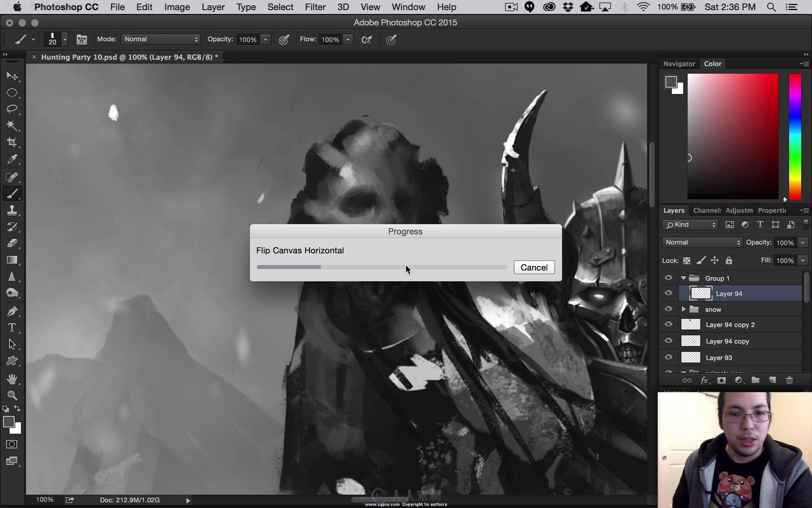This screenshot has height=508, width=812.
Task: Create a new fill or adjustment layer
Action: pyautogui.click(x=738, y=380)
